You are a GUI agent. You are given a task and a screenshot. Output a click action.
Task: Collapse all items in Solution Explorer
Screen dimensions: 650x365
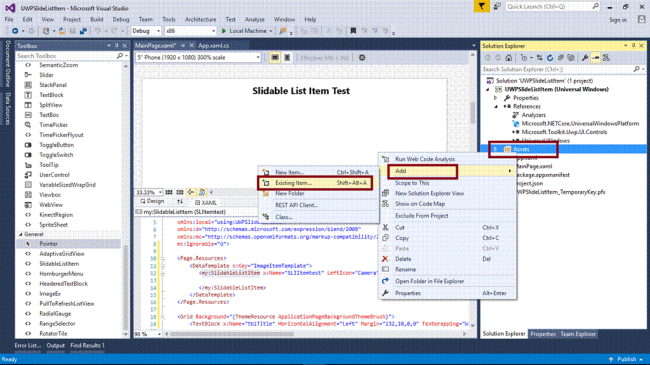pos(560,58)
